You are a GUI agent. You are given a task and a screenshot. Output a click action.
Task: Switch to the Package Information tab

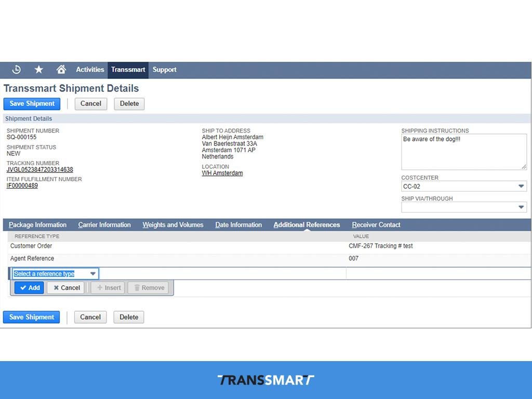[37, 225]
